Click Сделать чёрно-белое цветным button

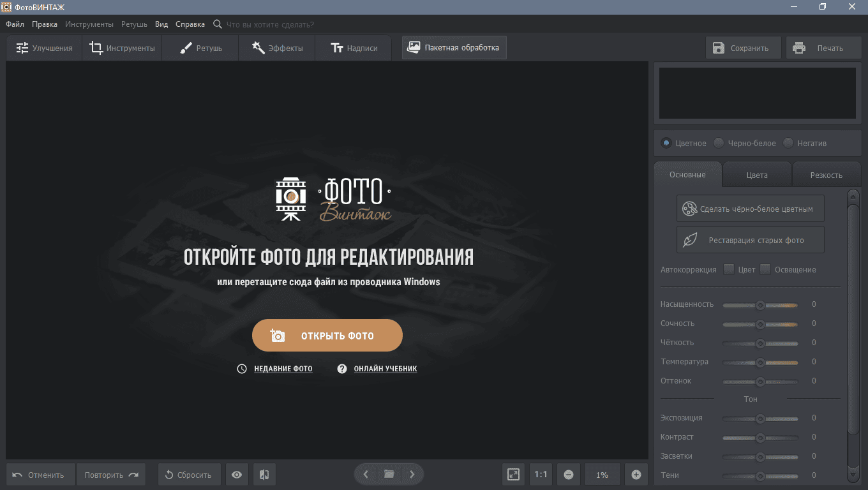click(x=751, y=208)
